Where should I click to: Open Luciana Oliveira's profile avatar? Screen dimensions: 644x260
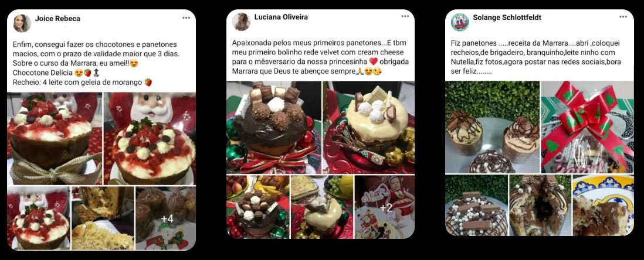241,22
